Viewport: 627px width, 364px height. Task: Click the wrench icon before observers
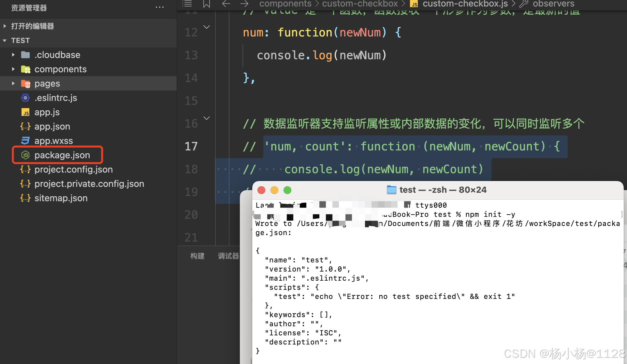[x=524, y=4]
